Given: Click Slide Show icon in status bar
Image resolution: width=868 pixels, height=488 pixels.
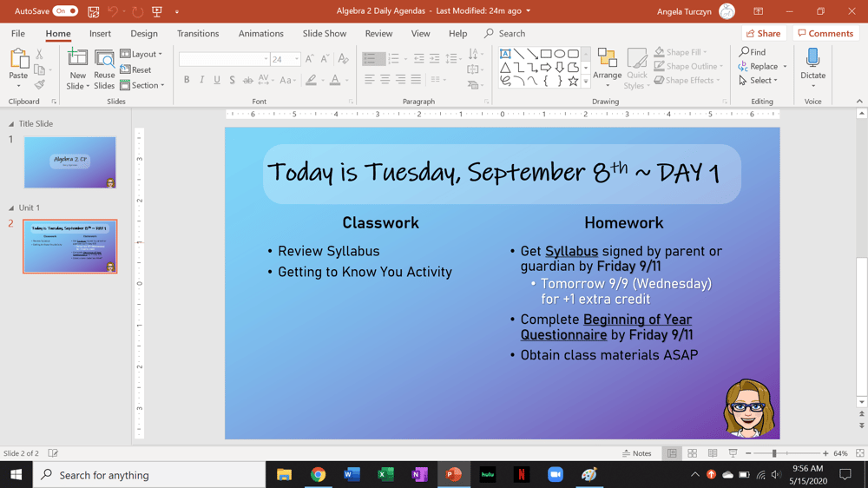Looking at the screenshot, I should [x=733, y=453].
